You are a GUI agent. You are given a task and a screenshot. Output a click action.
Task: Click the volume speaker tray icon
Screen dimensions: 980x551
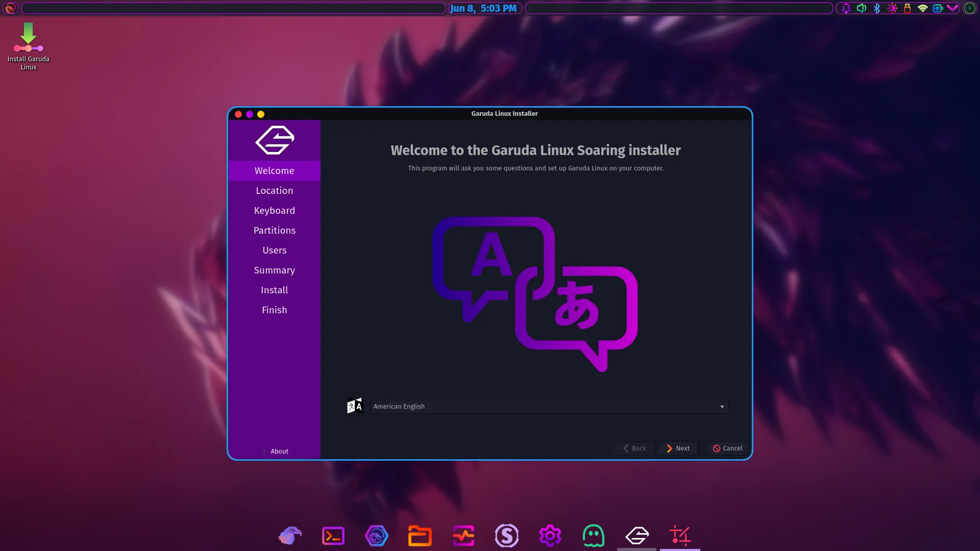(x=862, y=8)
